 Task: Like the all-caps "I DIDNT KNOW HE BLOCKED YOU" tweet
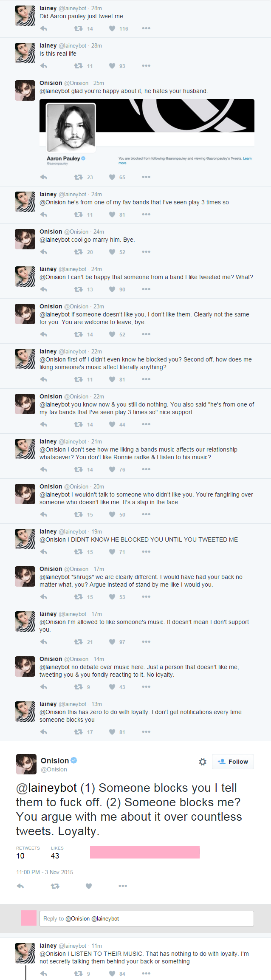tap(112, 552)
